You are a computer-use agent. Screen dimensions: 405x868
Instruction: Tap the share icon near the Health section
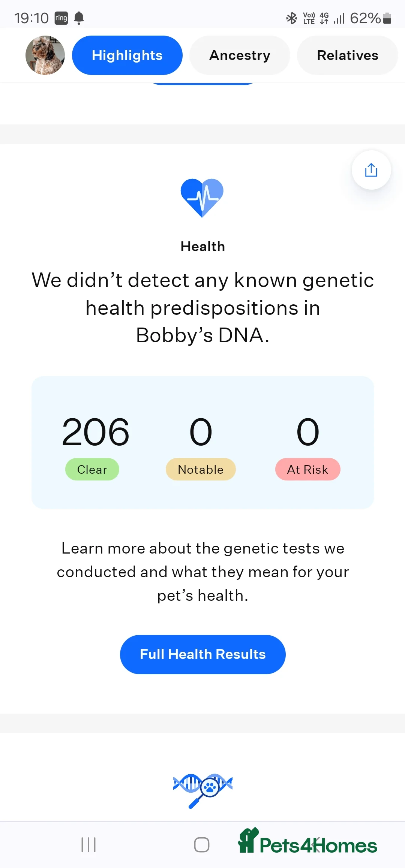pos(370,170)
